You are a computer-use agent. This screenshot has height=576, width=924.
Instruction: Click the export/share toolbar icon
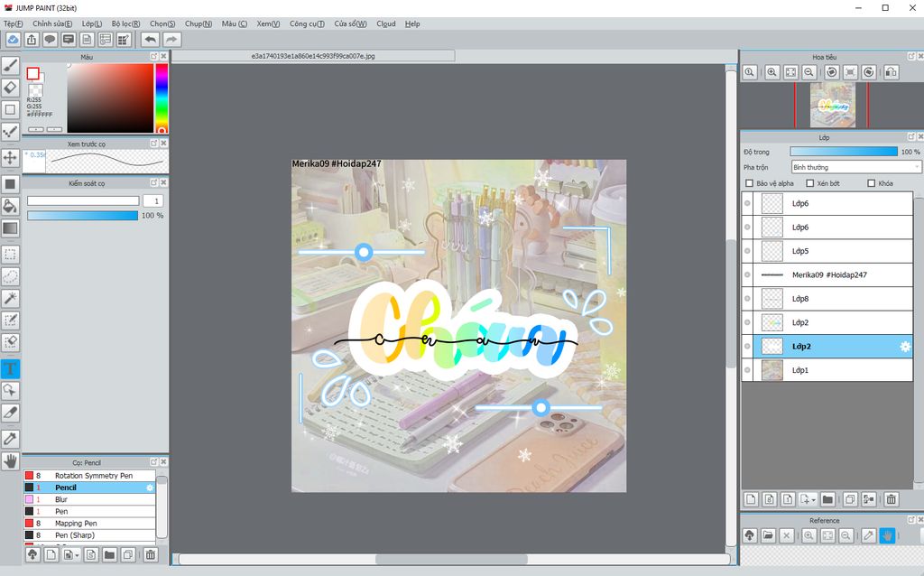32,40
